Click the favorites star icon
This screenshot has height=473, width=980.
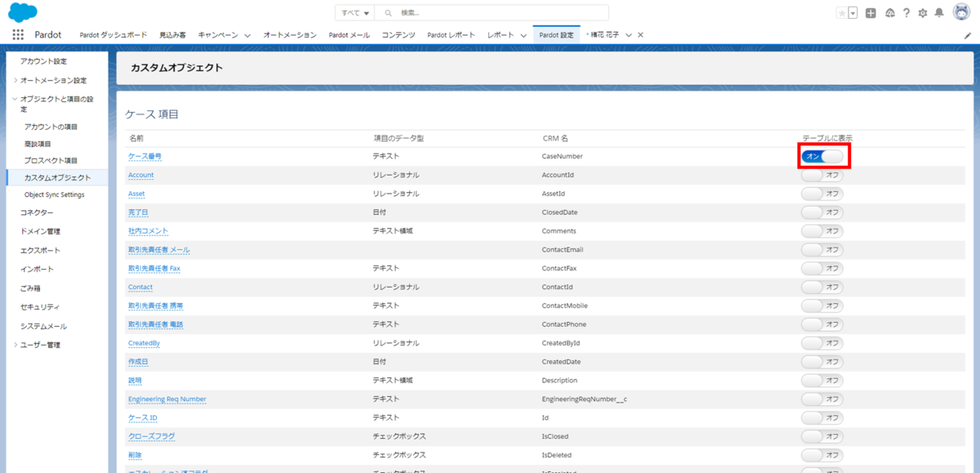[842, 13]
